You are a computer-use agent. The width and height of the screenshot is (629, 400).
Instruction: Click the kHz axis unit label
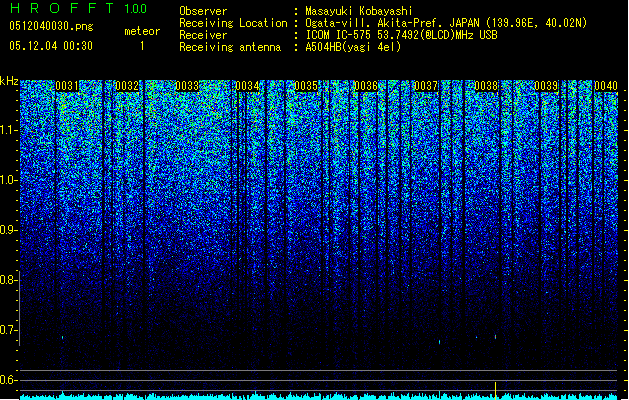[x=9, y=81]
